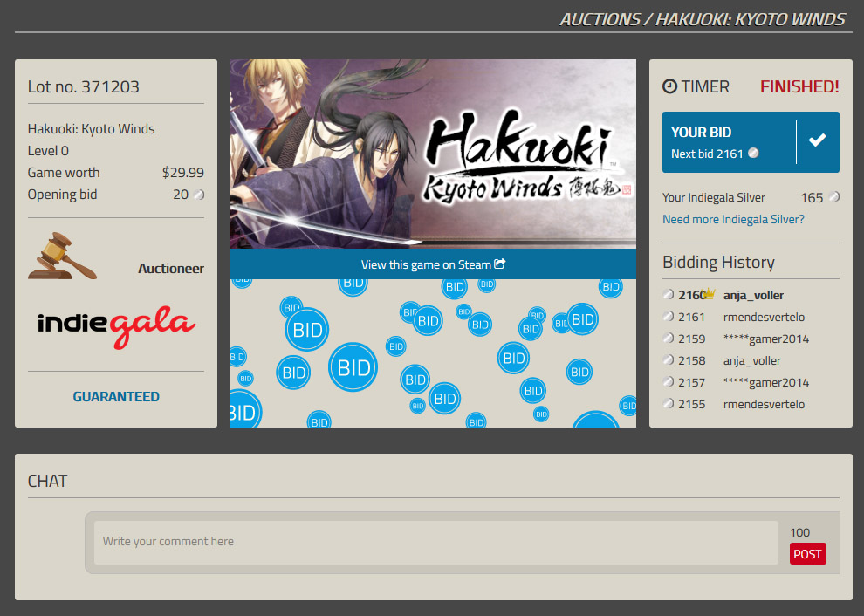Click the 100 character counter above POST
Image resolution: width=864 pixels, height=616 pixels.
point(800,532)
